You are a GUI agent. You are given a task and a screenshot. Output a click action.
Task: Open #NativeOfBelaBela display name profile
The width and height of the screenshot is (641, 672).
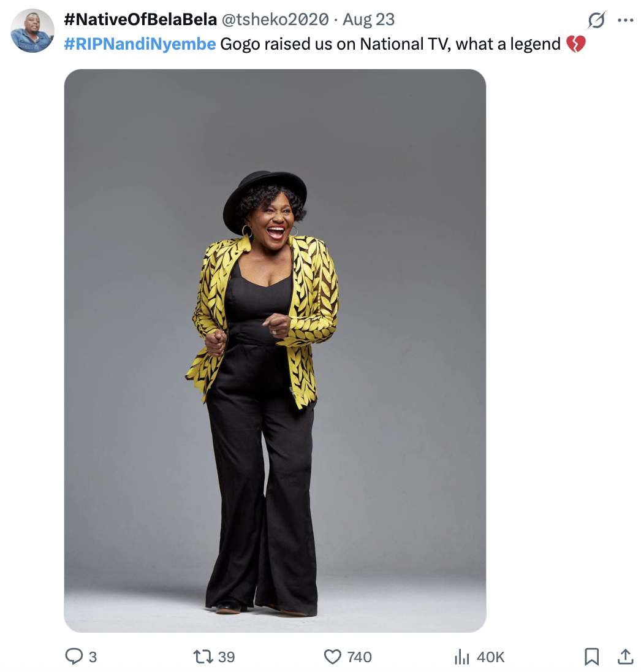(x=140, y=19)
